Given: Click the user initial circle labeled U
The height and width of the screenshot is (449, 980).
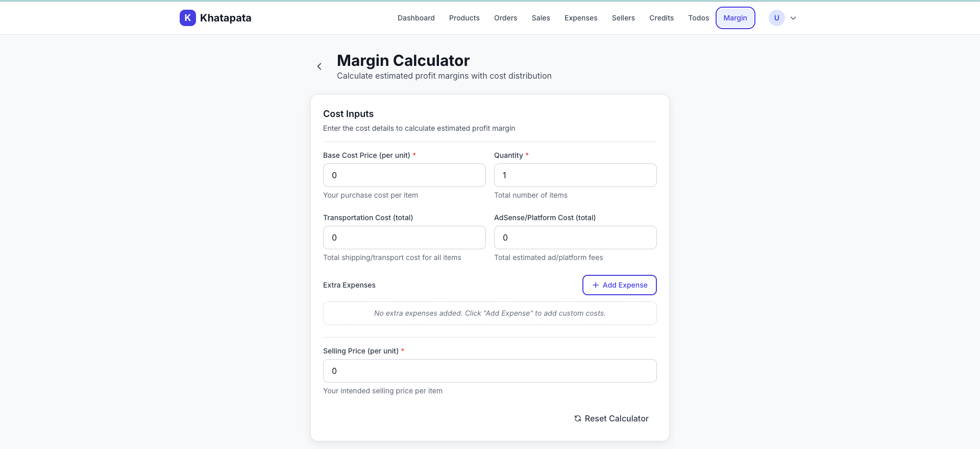Looking at the screenshot, I should pos(776,17).
